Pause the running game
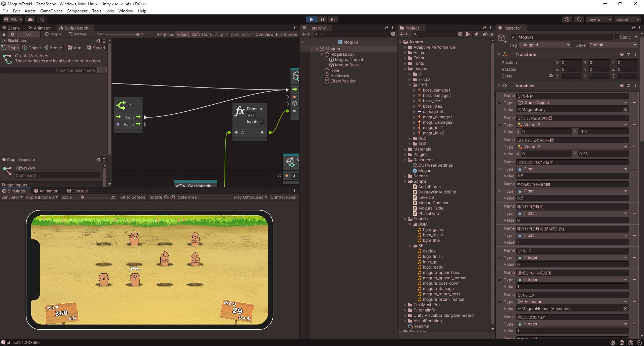644x346 pixels. [x=322, y=19]
